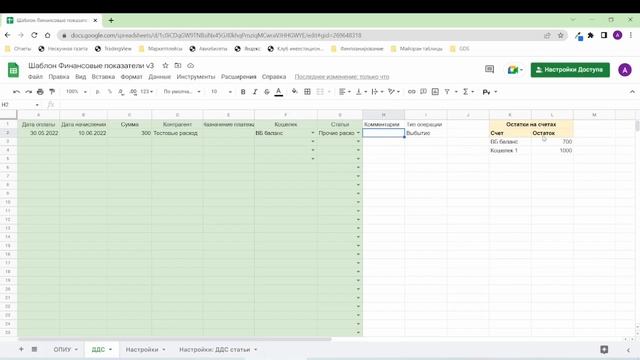The height and width of the screenshot is (360, 640).
Task: Open the font size 10 dropdown
Action: pos(221,92)
